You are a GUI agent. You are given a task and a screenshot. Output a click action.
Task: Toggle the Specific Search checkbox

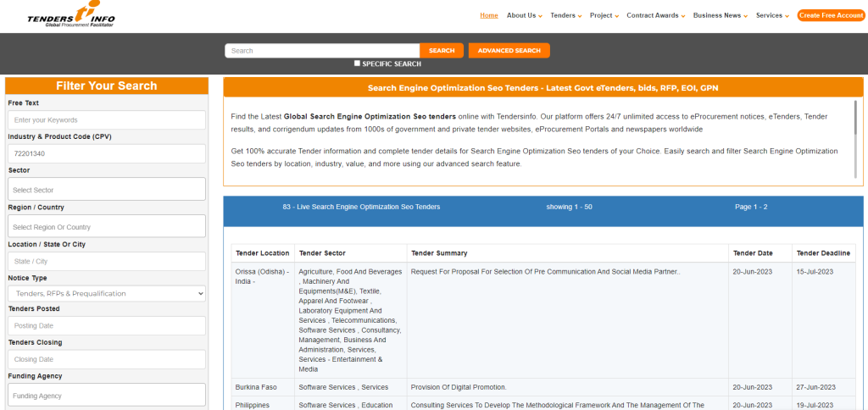(358, 64)
